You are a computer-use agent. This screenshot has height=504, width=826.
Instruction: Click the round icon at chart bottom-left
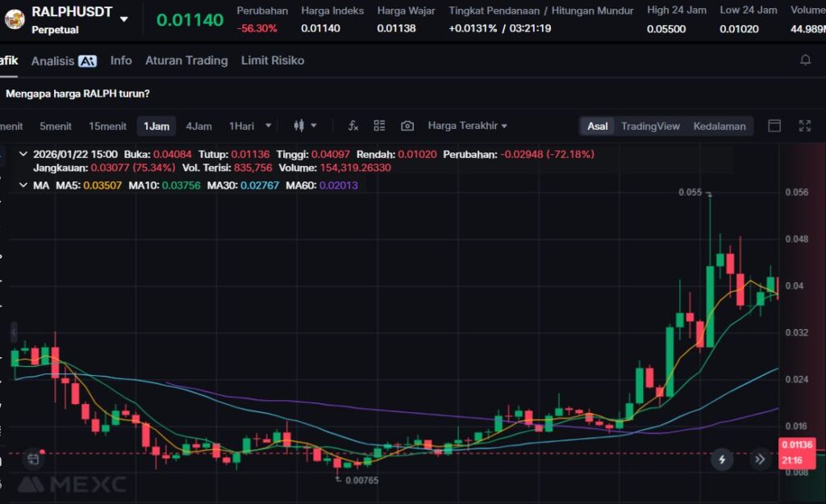coord(33,459)
